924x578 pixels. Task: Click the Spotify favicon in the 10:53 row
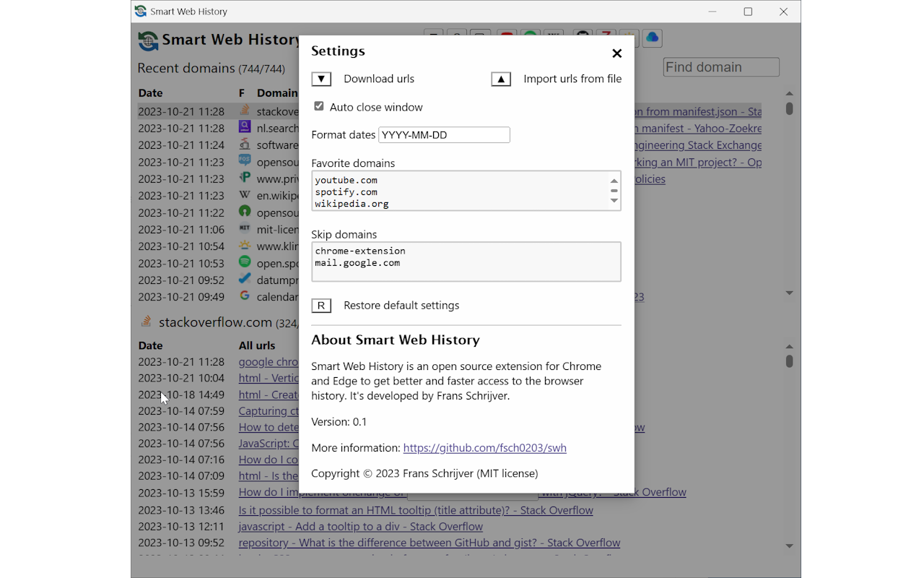click(x=245, y=262)
